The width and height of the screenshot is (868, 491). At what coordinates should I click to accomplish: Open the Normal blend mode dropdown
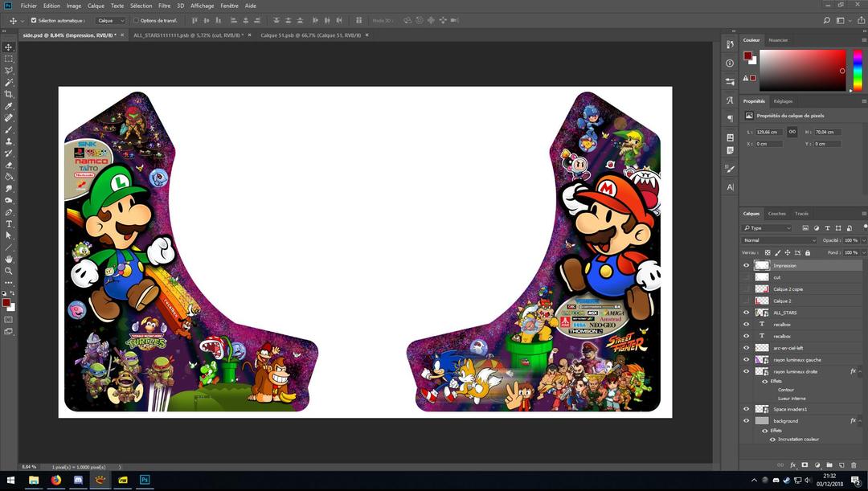[x=779, y=240]
